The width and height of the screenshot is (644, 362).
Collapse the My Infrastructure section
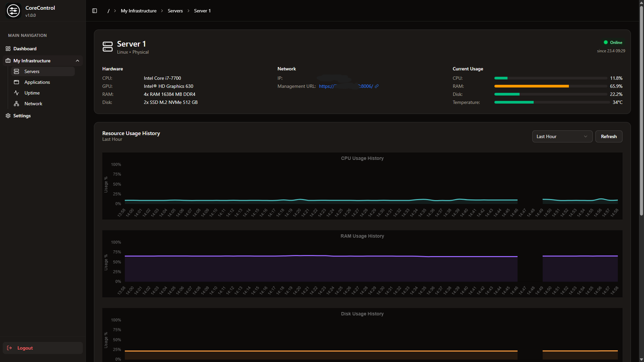click(77, 61)
